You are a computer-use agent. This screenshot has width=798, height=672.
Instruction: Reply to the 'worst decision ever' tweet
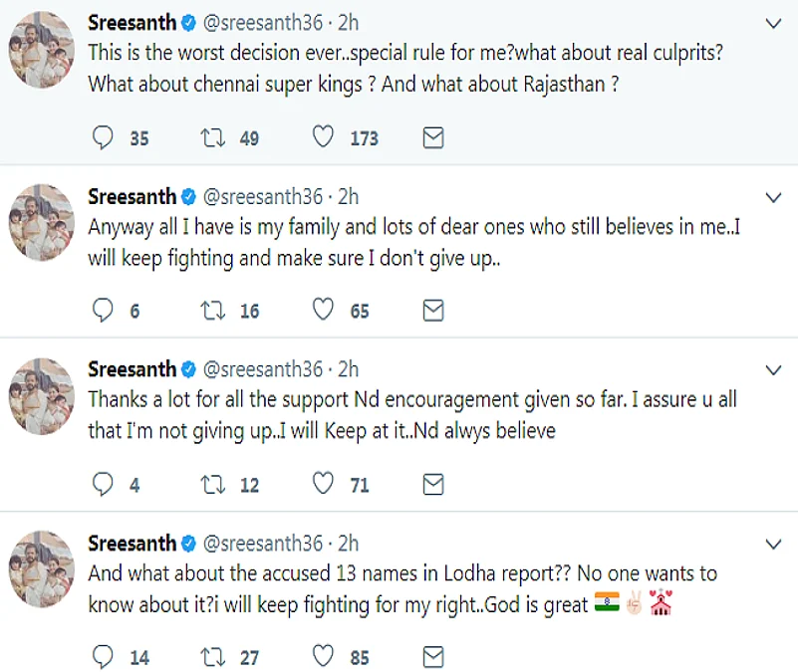pos(104,138)
